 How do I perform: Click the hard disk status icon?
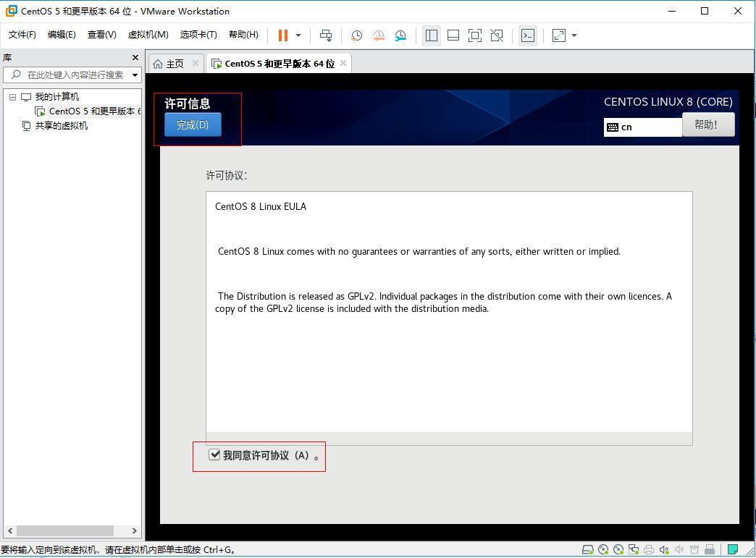588,549
